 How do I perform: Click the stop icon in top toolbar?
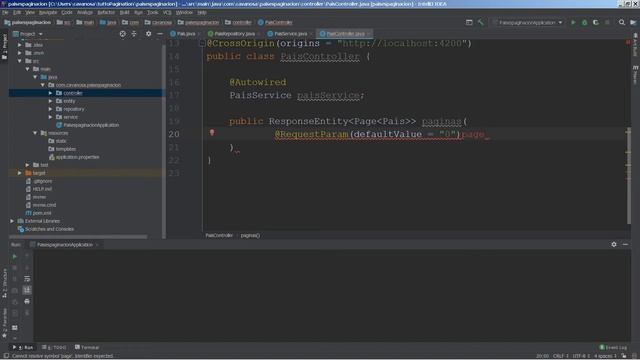607,22
